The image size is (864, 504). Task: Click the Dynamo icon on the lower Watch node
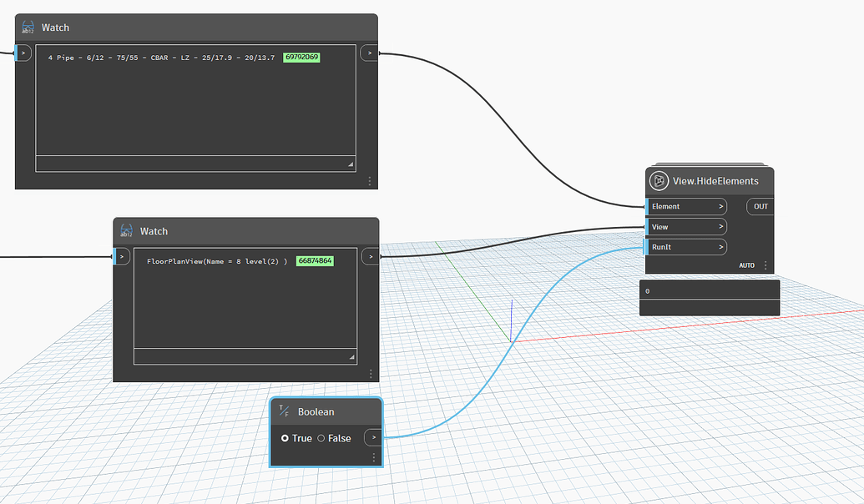(126, 231)
